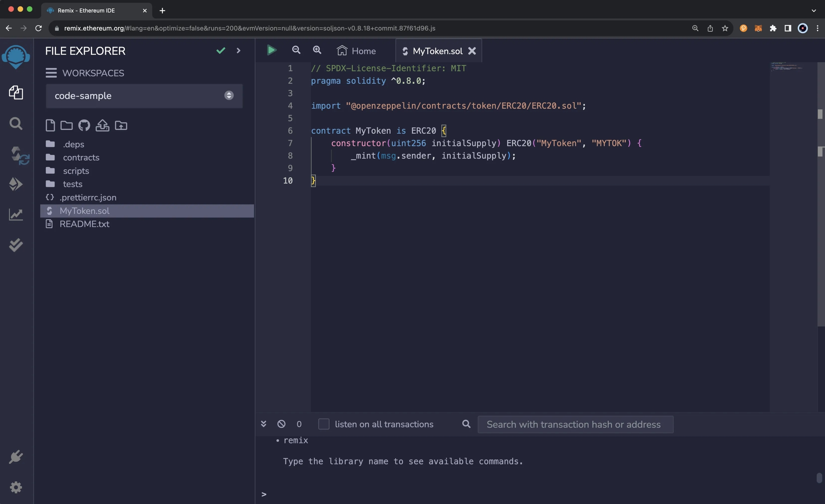Collapse the terminal panel with double chevron

click(264, 424)
